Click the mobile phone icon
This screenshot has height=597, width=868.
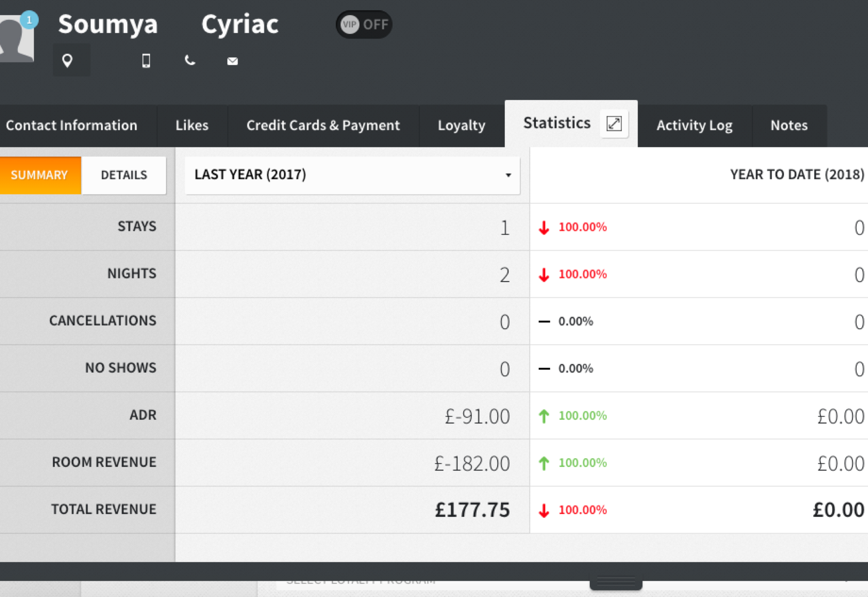146,61
